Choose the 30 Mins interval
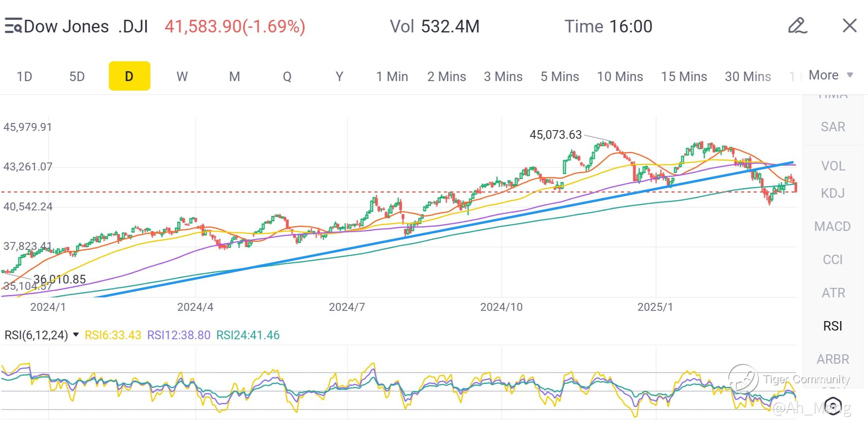This screenshot has height=427, width=868. (x=747, y=76)
